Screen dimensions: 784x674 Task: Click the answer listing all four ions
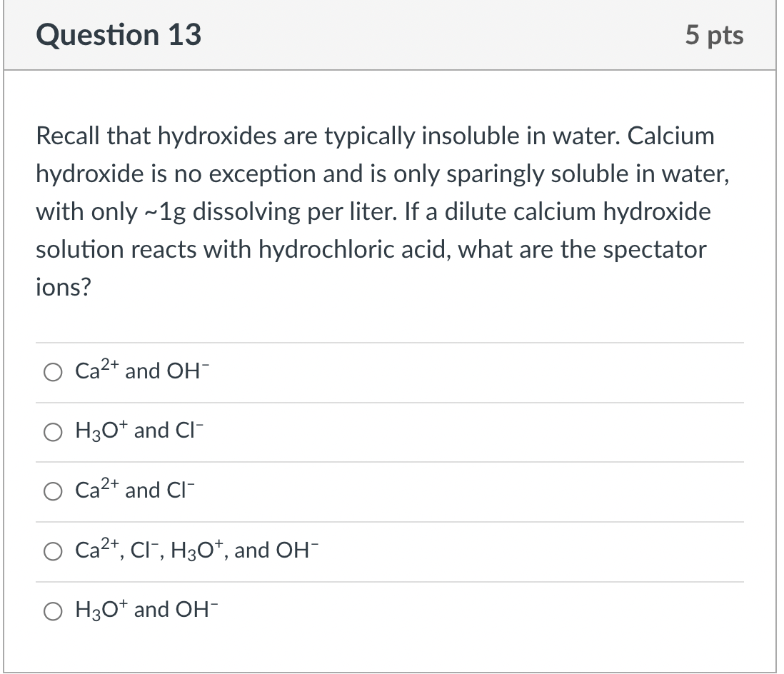pyautogui.click(x=195, y=550)
